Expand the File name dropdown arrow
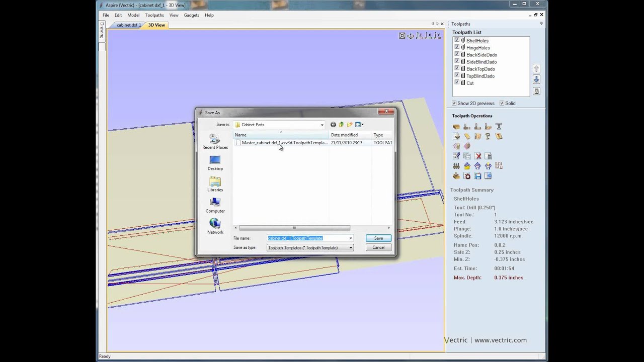 (351, 238)
